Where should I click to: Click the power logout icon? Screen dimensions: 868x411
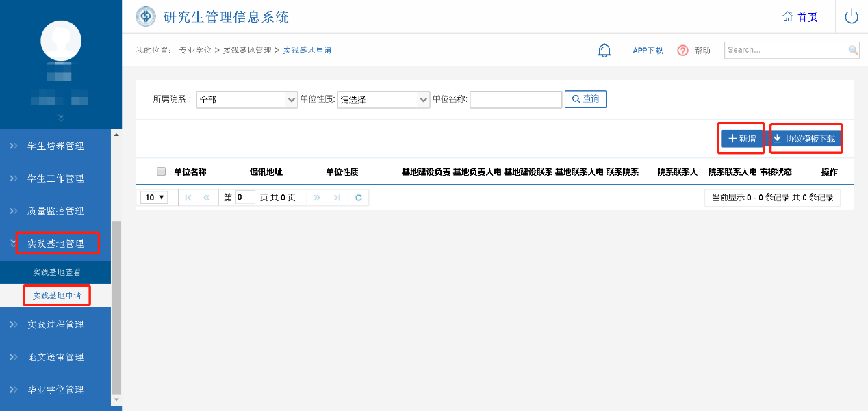click(852, 17)
